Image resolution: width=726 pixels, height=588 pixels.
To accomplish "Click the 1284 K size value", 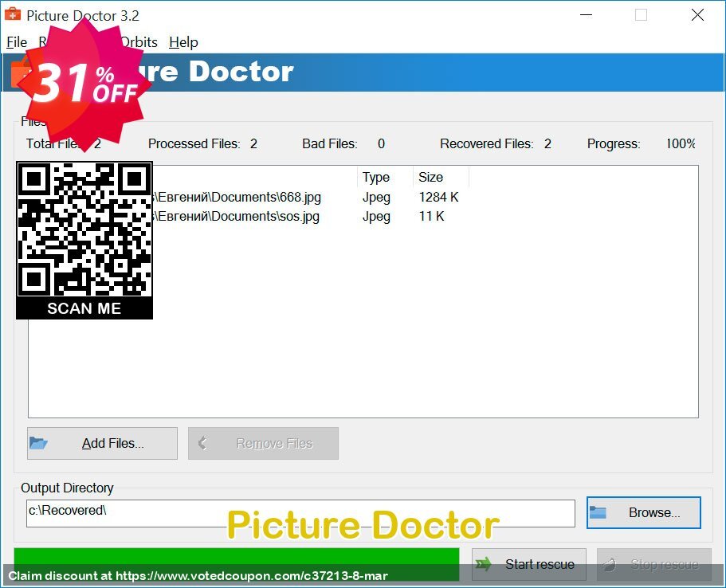I will [x=438, y=198].
